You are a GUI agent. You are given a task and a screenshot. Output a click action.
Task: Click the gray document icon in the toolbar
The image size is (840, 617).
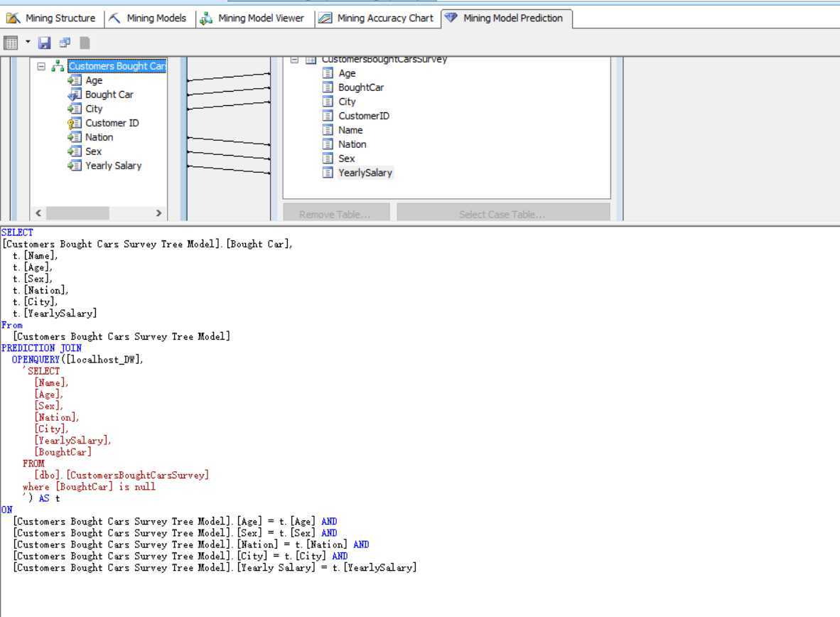[x=85, y=43]
